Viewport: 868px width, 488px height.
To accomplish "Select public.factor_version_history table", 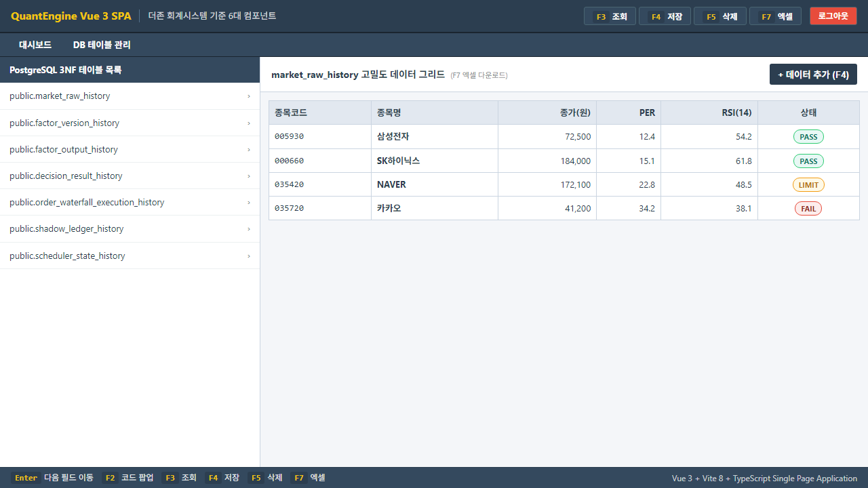I will (x=130, y=123).
